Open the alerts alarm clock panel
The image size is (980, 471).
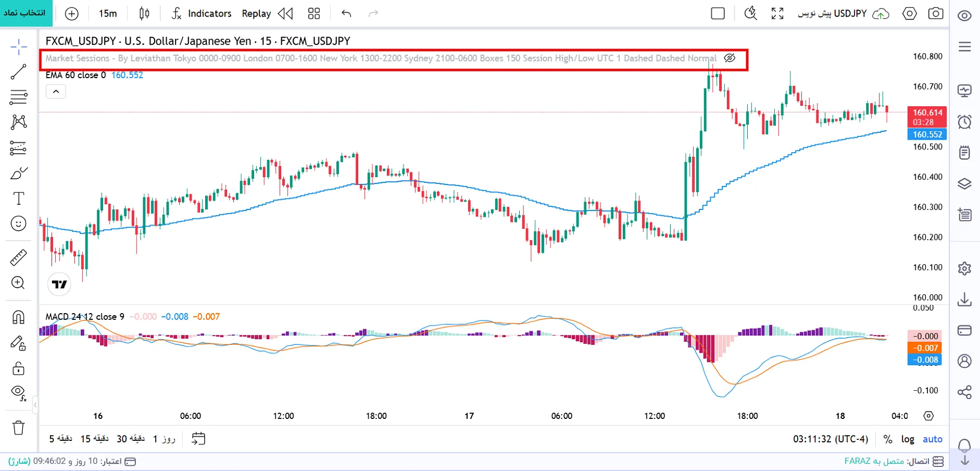pos(964,122)
